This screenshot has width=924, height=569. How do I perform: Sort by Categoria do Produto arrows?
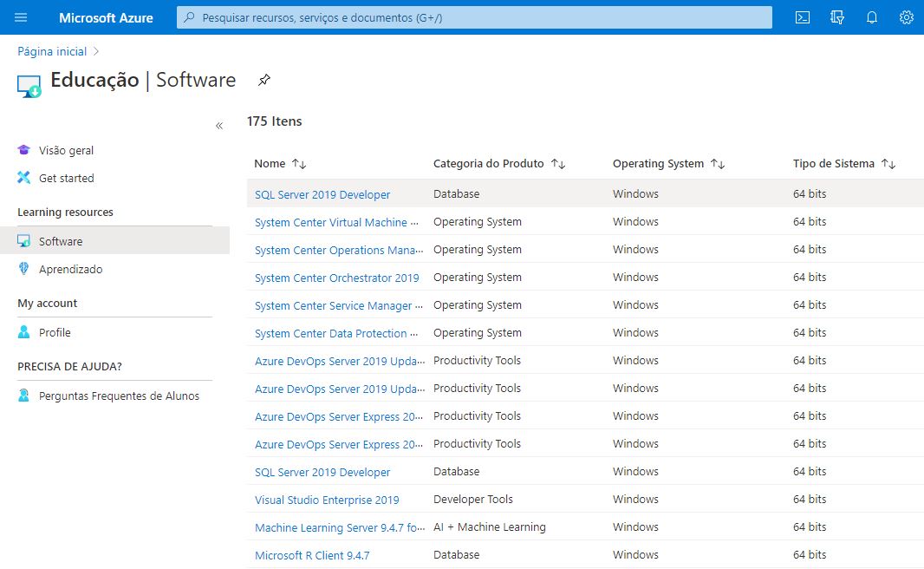558,164
